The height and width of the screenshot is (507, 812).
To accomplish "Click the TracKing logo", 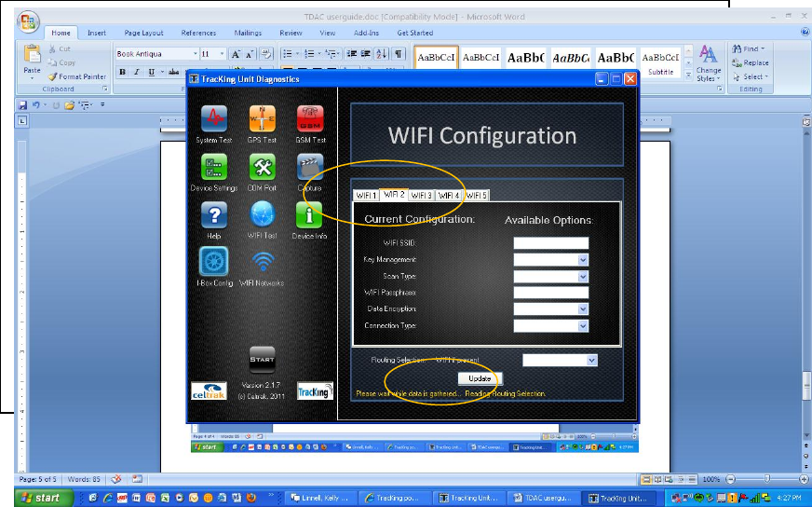I will click(x=315, y=391).
